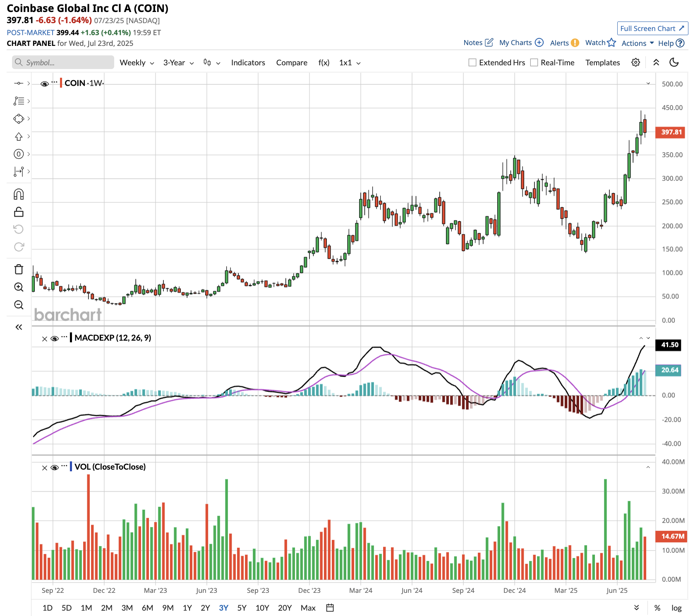The height and width of the screenshot is (616, 700).
Task: Hide the COIN price series
Action: 45,84
